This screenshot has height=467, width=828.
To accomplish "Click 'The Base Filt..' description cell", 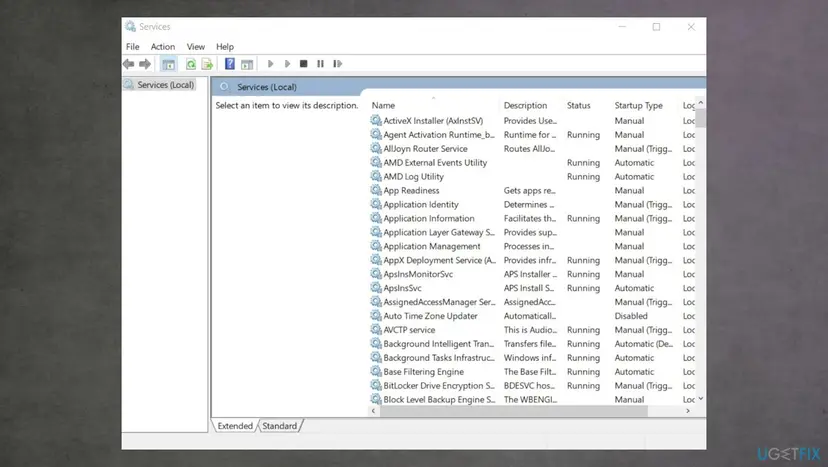I will pyautogui.click(x=530, y=371).
